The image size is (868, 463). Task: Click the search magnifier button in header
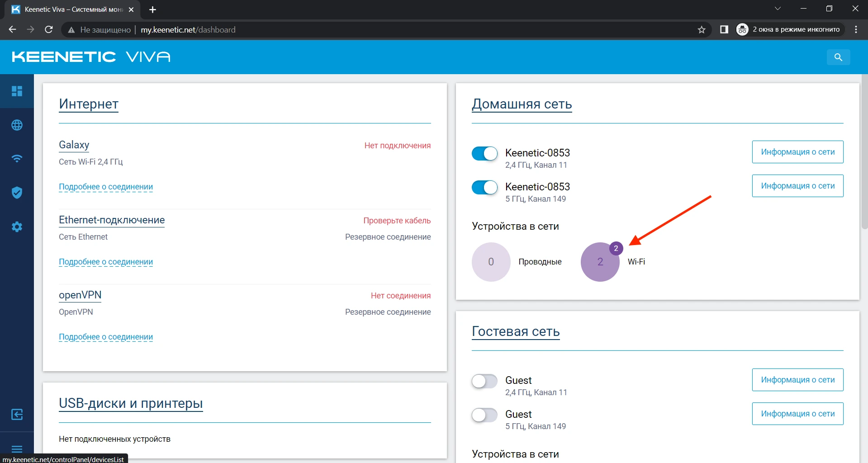pos(838,57)
